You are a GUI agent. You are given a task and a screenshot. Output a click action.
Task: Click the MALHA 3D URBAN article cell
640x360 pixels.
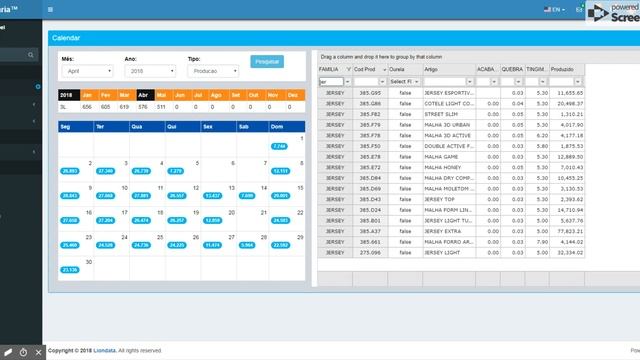(449, 125)
